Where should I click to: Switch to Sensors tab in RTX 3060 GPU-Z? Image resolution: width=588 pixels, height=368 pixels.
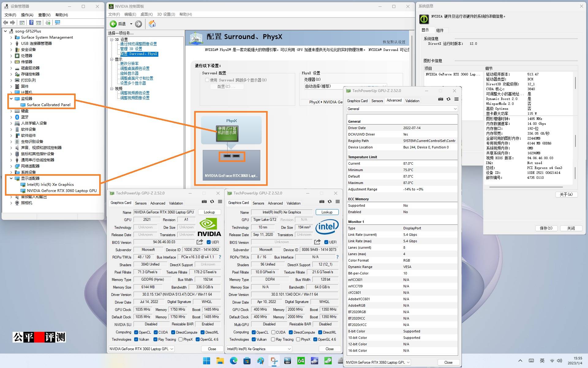click(141, 203)
